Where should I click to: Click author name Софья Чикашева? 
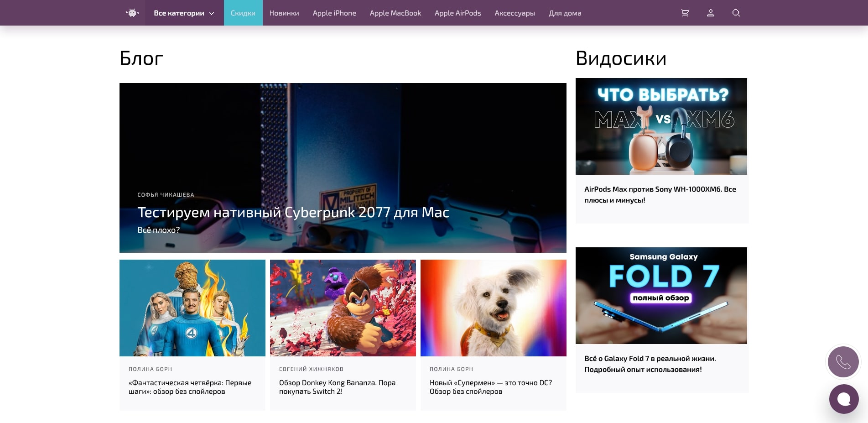[166, 195]
